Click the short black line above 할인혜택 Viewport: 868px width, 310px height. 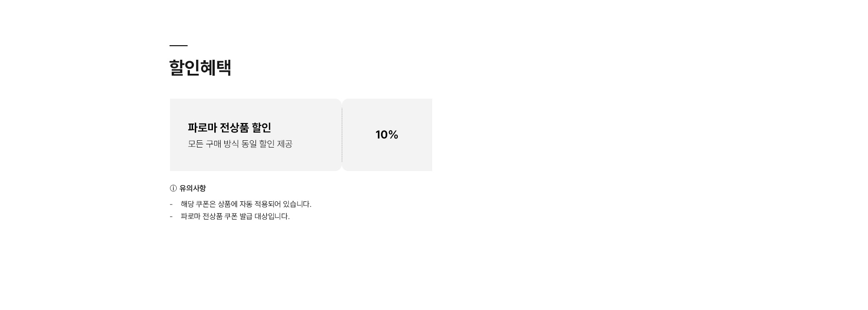[x=179, y=46]
